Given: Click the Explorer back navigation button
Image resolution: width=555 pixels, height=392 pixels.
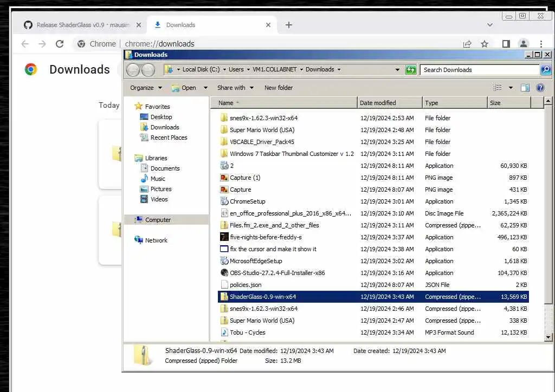Looking at the screenshot, I should [133, 70].
